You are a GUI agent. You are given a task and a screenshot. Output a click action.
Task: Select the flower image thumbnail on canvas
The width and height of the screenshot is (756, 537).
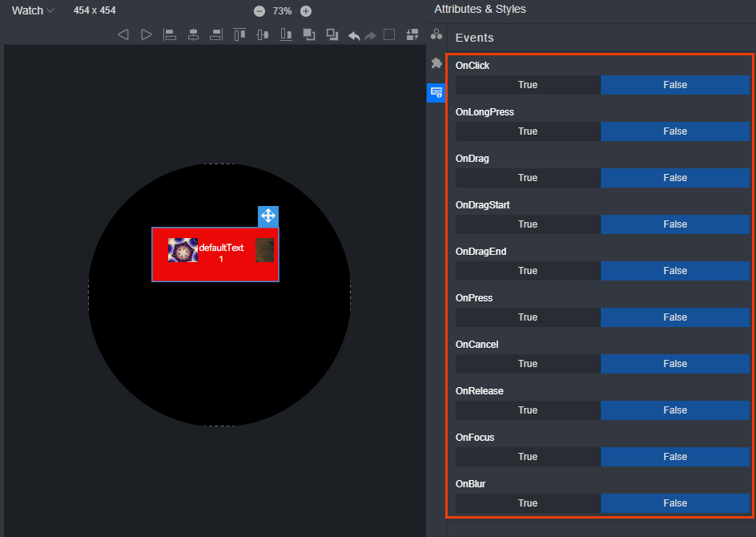point(183,250)
